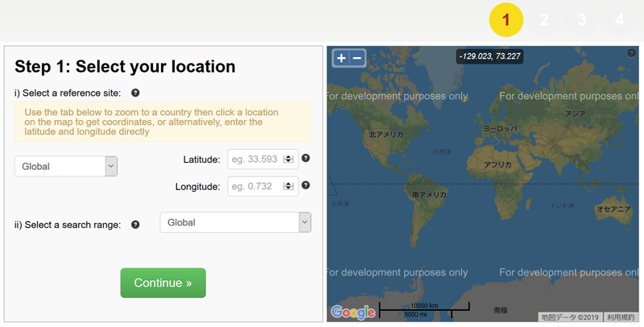Click the Longitude field spinner arrows
Viewport: 644px width, 327px height.
tap(289, 186)
